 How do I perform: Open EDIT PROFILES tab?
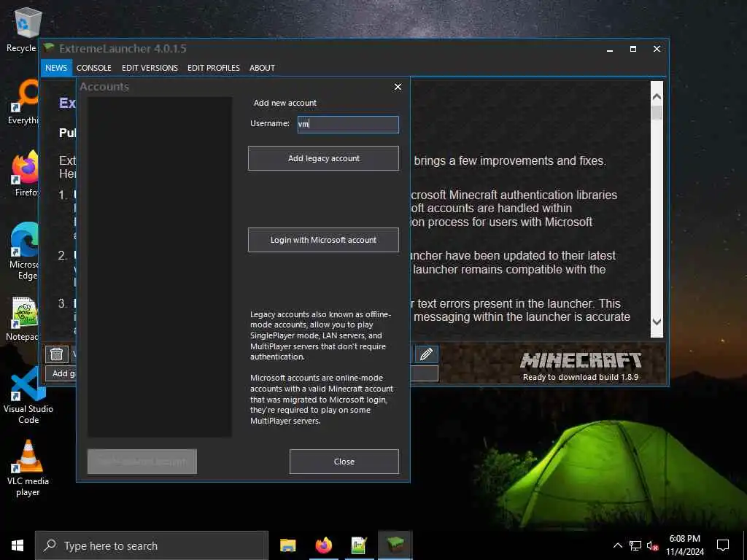point(214,68)
